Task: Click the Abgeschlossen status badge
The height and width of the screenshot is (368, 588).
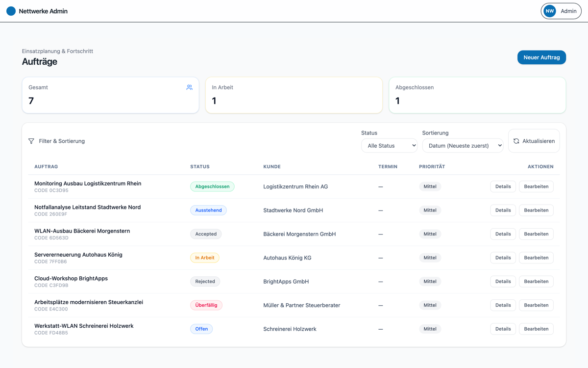Action: click(x=212, y=186)
